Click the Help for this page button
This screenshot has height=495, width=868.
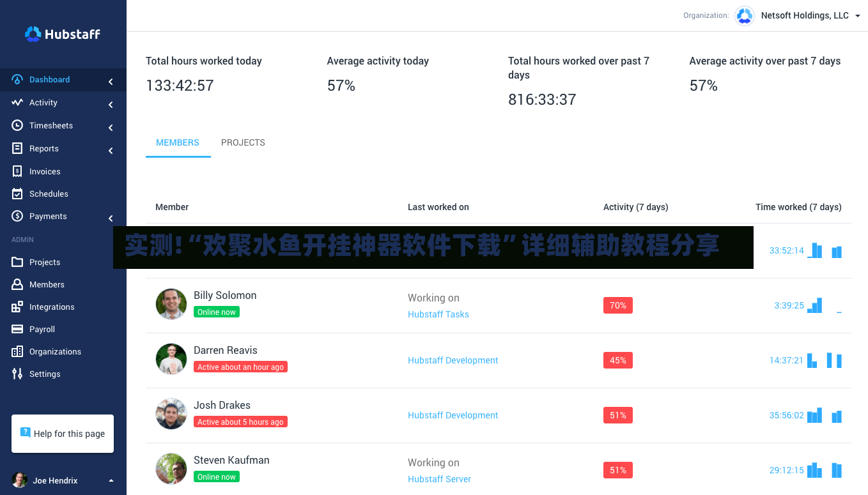point(63,434)
